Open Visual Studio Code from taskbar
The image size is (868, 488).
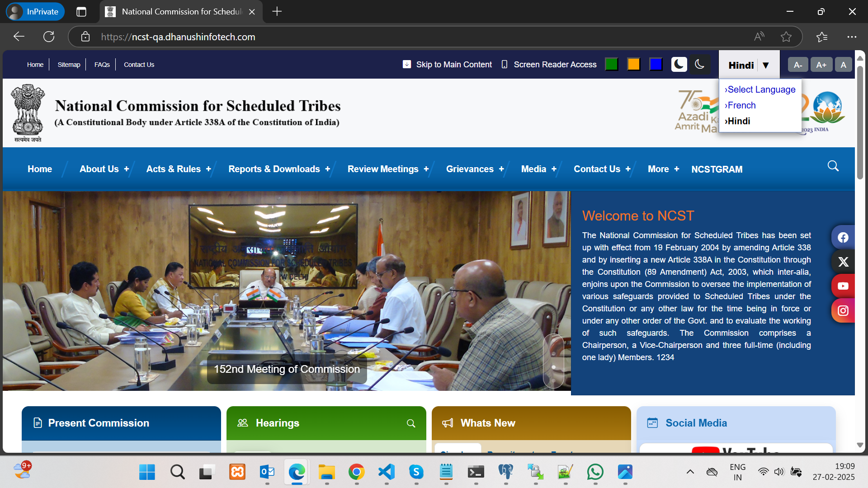point(387,472)
